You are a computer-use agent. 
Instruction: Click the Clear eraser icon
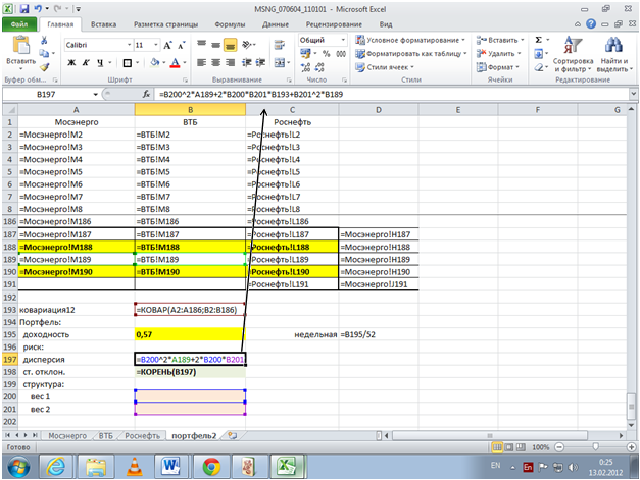(x=539, y=67)
